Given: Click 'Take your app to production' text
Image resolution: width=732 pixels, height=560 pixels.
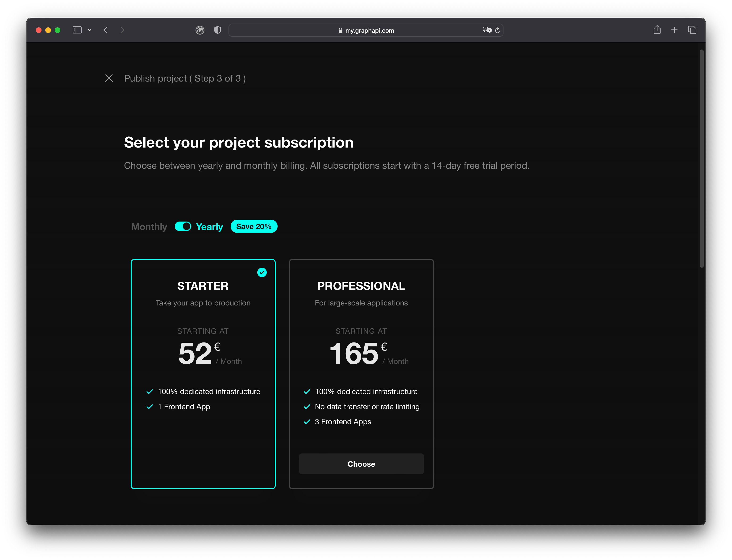Looking at the screenshot, I should click(x=203, y=303).
